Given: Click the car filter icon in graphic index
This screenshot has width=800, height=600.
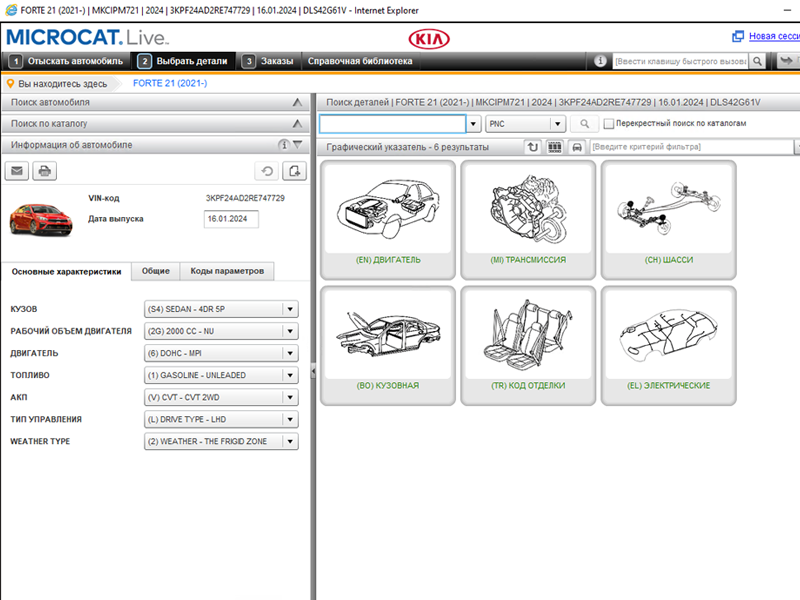Looking at the screenshot, I should tap(577, 147).
